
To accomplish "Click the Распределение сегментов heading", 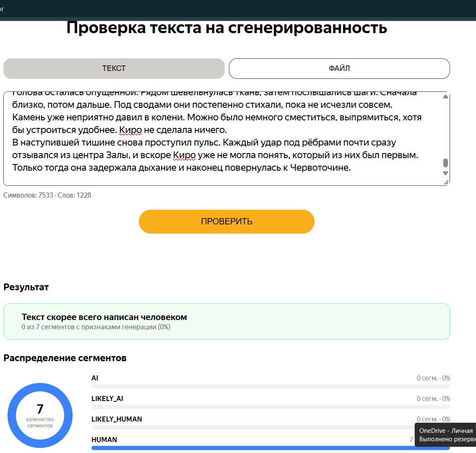I will click(65, 358).
